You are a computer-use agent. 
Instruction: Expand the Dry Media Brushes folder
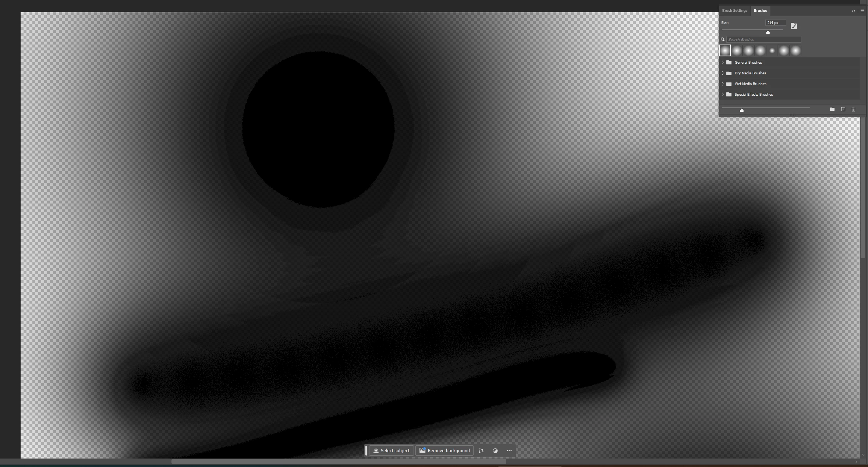[x=723, y=73]
